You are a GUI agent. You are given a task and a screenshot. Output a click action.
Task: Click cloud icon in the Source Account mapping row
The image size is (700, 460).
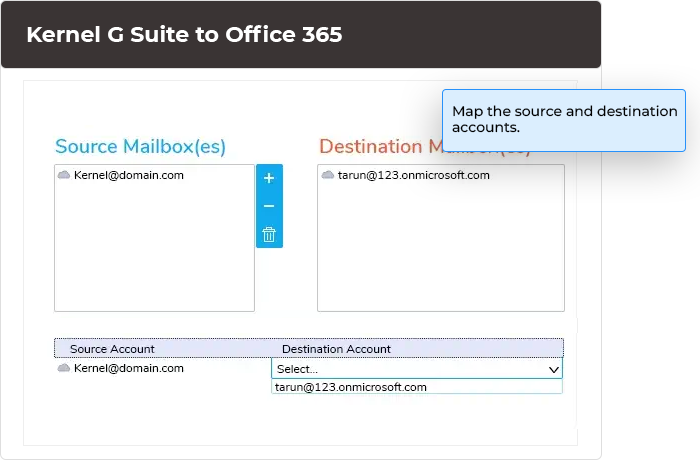[x=64, y=368]
